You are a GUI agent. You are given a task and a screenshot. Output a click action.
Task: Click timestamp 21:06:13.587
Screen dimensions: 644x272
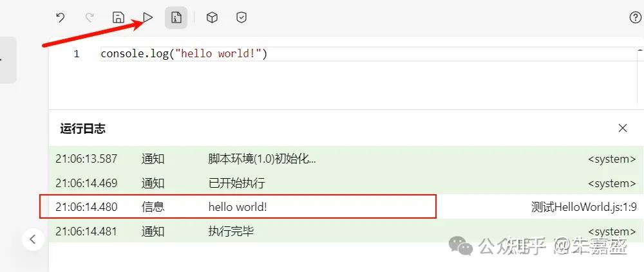point(86,159)
